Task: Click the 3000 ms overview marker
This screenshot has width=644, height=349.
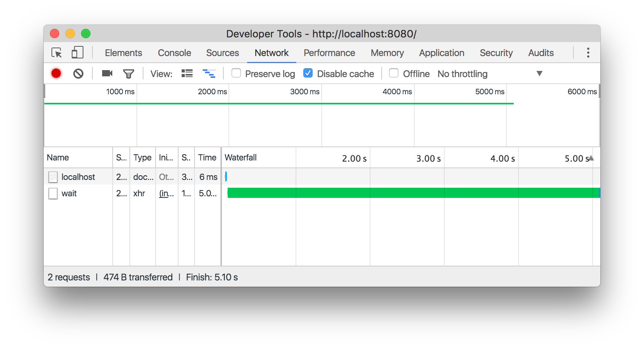Action: click(x=305, y=92)
